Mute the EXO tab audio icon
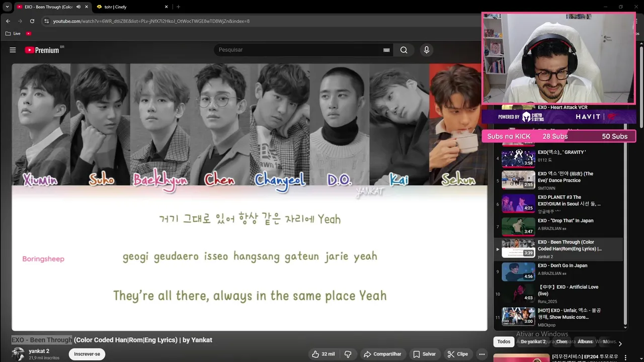The height and width of the screenshot is (362, 644). point(78,7)
